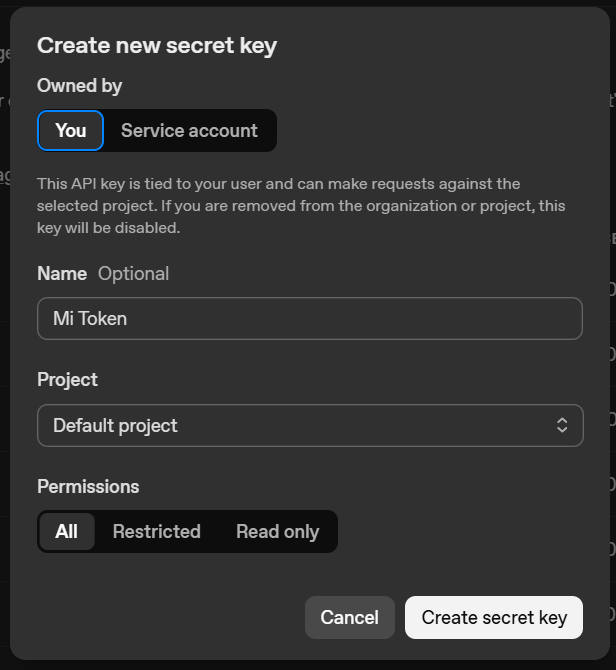Choose the "All" permissions option
The height and width of the screenshot is (670, 616).
(x=67, y=532)
